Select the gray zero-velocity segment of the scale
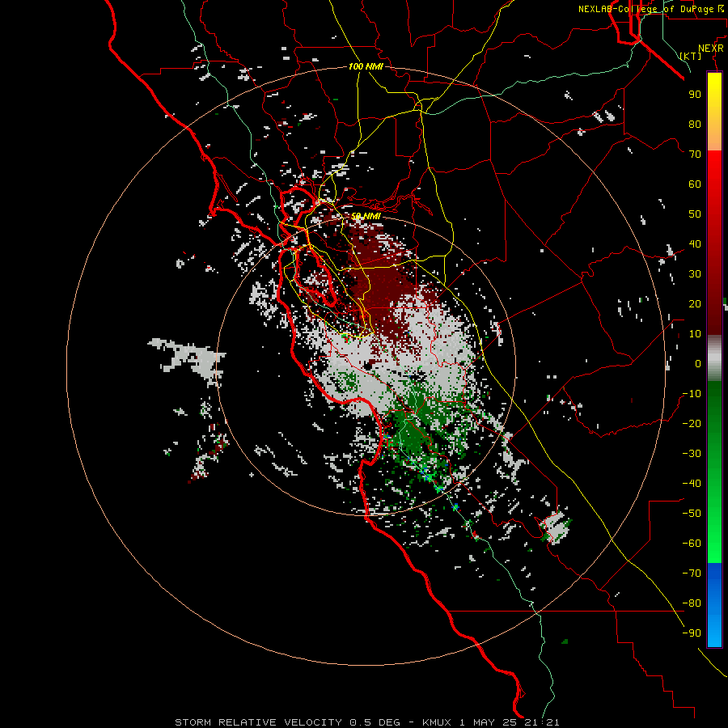This screenshot has width=728, height=728. [714, 358]
